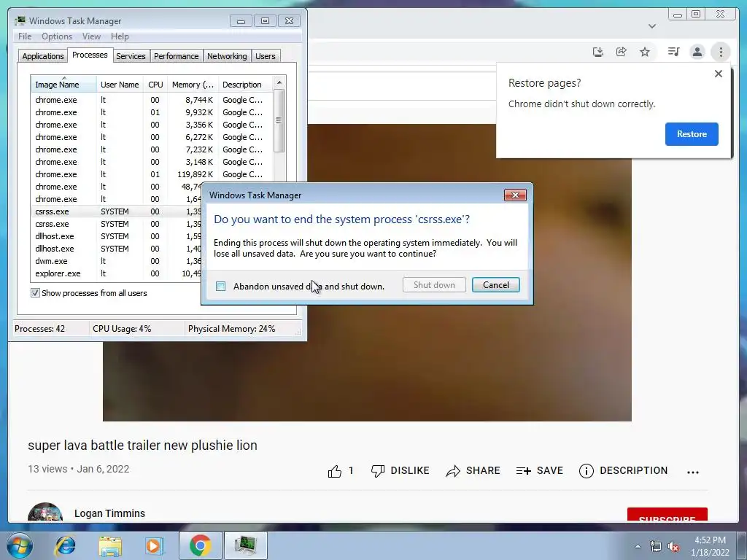Open the Windows Start menu orb

(x=20, y=545)
